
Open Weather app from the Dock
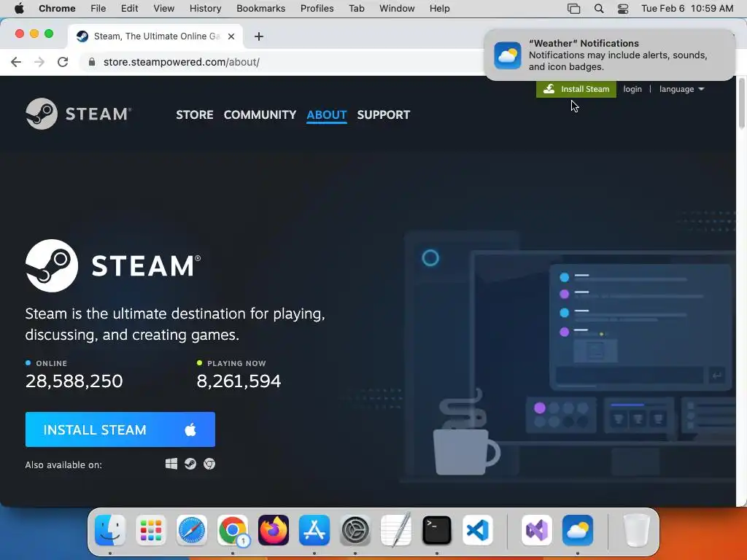point(578,530)
